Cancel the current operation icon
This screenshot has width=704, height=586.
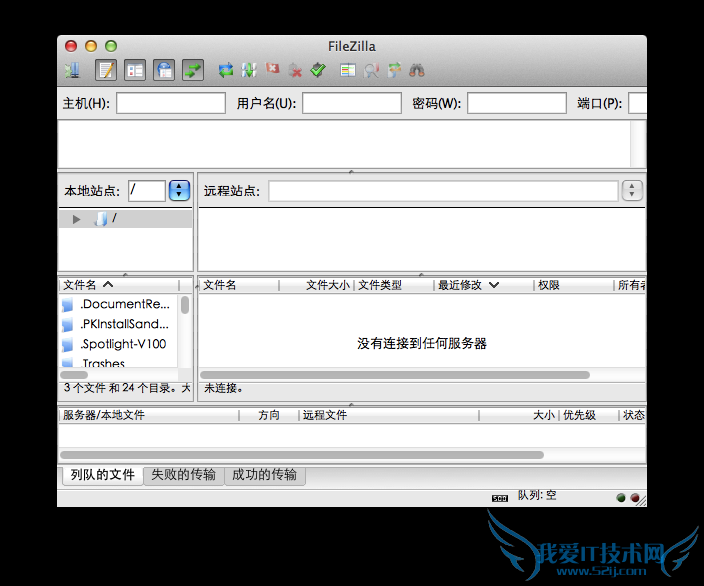(272, 70)
